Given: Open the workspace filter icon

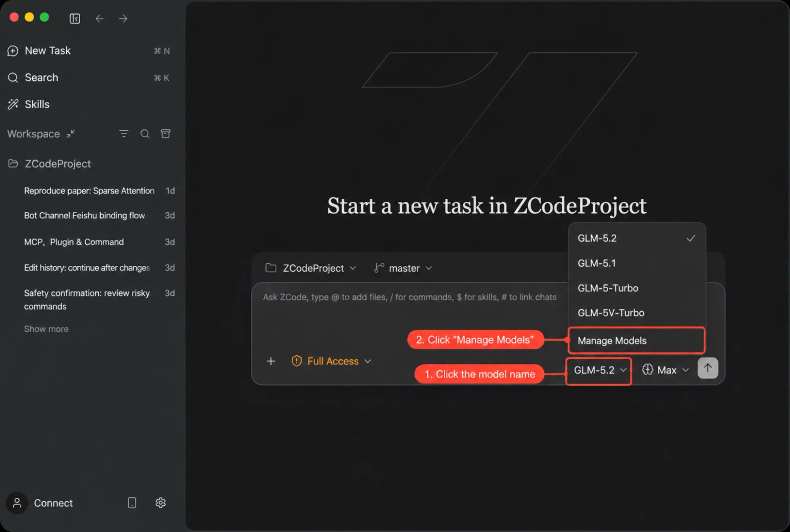Looking at the screenshot, I should point(124,134).
